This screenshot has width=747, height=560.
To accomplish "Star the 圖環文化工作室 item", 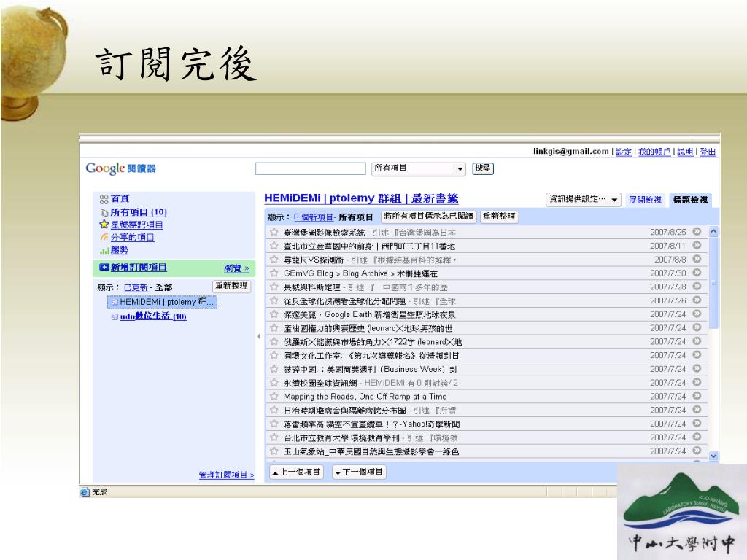I will coord(274,355).
